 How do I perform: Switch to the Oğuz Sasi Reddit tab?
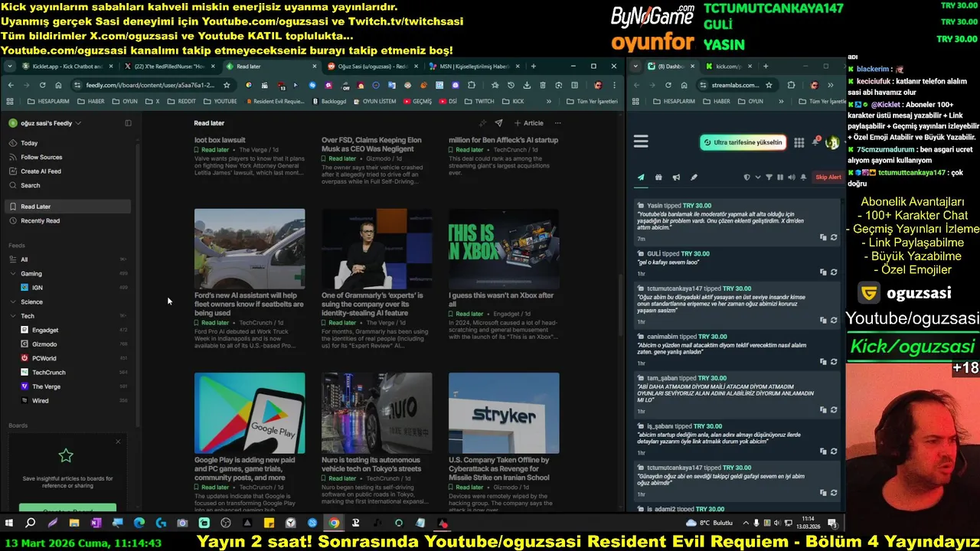[371, 67]
